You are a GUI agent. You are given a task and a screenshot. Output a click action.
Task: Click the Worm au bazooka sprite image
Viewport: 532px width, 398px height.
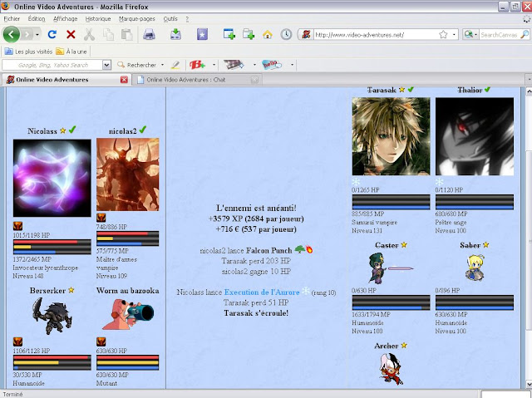click(x=128, y=314)
